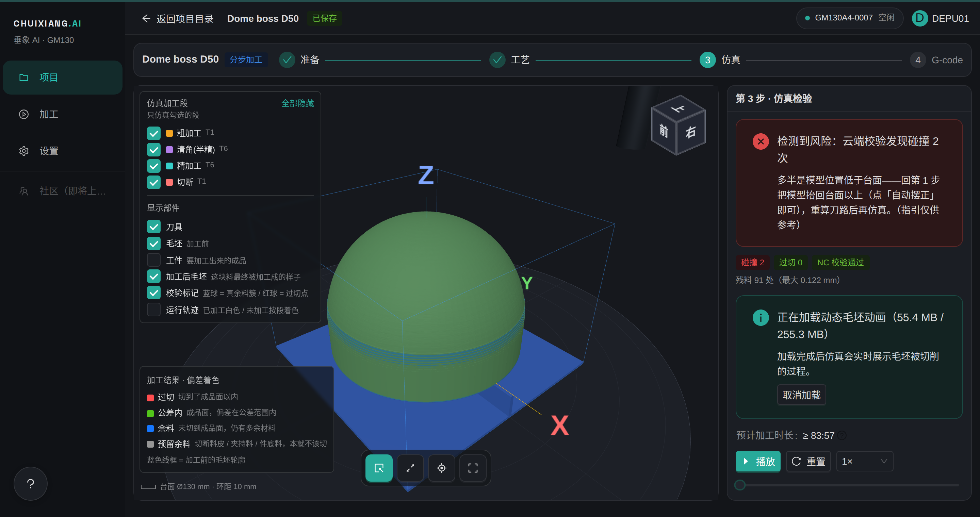Click 社区 sidebar entry
The width and height of the screenshot is (980, 517).
click(62, 191)
